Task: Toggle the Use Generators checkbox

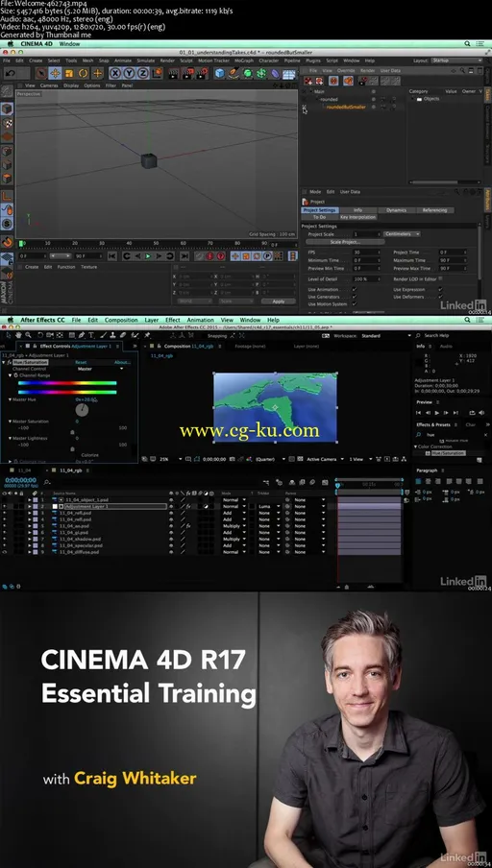Action: point(354,297)
